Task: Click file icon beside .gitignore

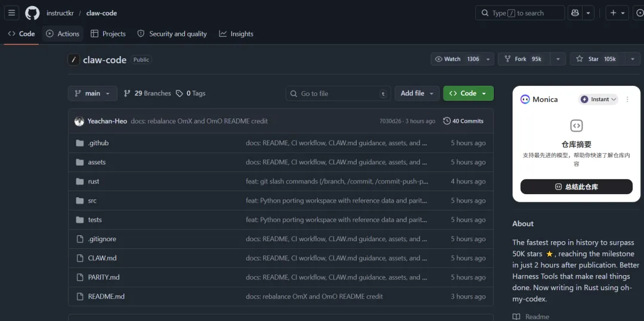Action: tap(80, 239)
